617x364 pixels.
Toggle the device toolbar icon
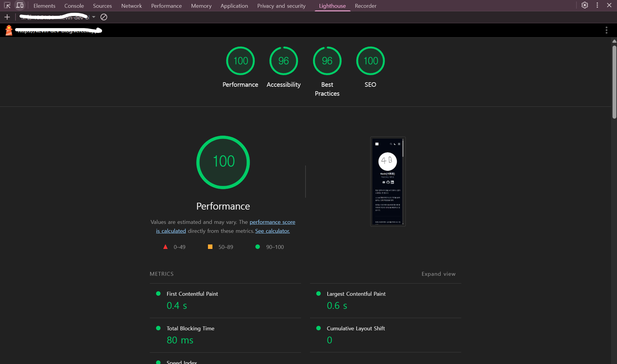pos(20,5)
